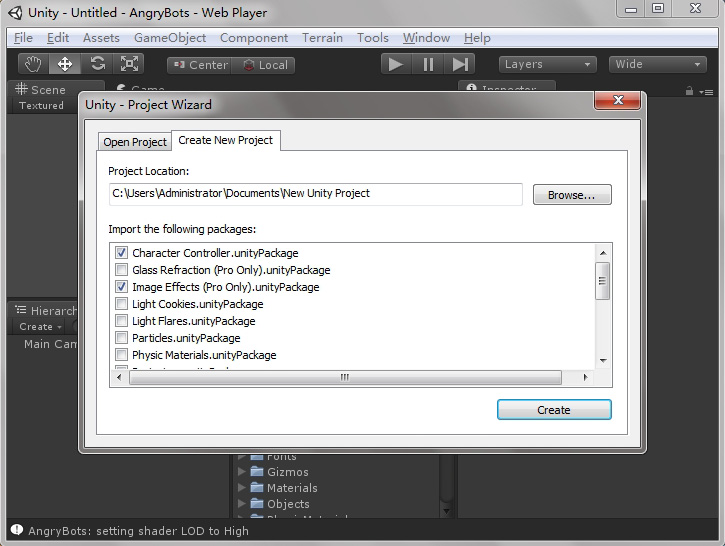This screenshot has width=725, height=546.
Task: Expand the Objects folder
Action: pos(241,503)
